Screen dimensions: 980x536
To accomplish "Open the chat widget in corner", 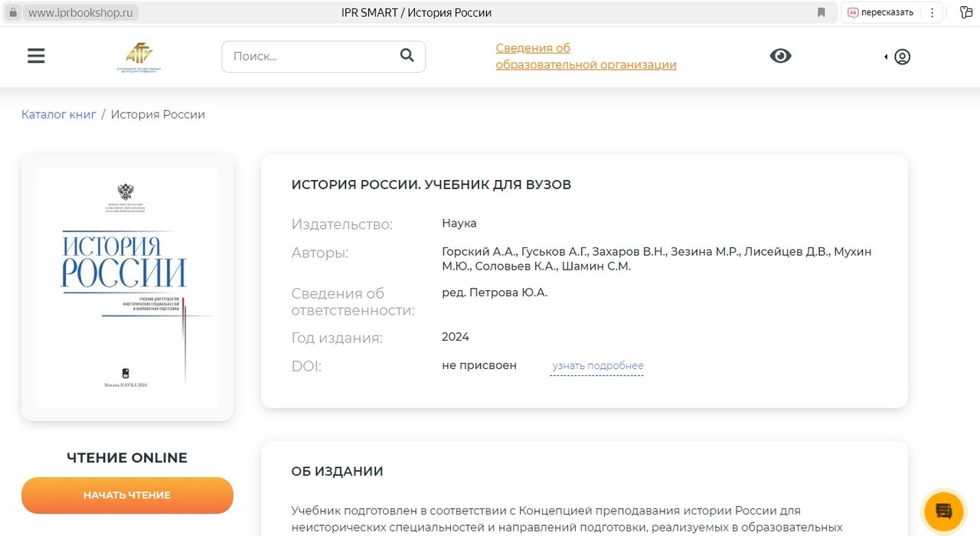I will point(943,511).
